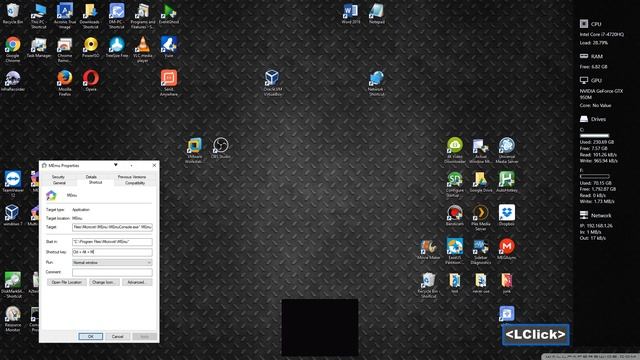The image size is (640, 360).
Task: Click OK in MEmu Properties dialog
Action: click(91, 336)
